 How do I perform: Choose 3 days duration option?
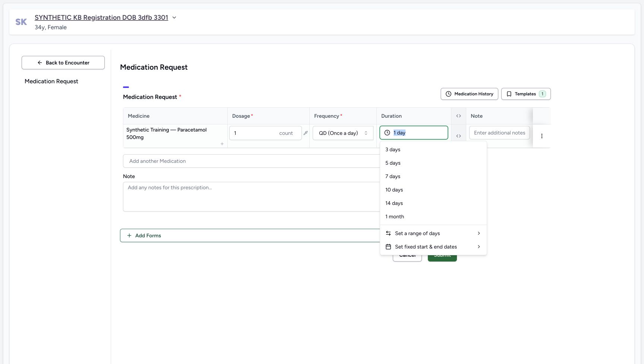(433, 149)
